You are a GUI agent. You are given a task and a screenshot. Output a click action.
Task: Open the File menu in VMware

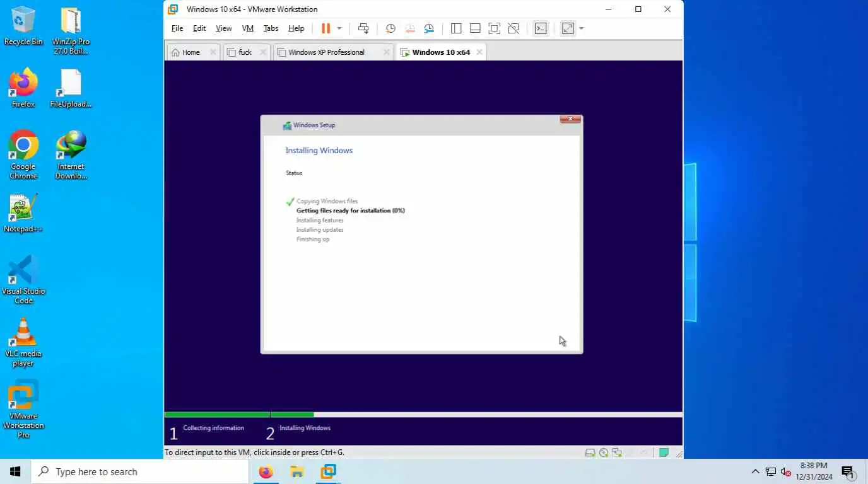pyautogui.click(x=177, y=28)
